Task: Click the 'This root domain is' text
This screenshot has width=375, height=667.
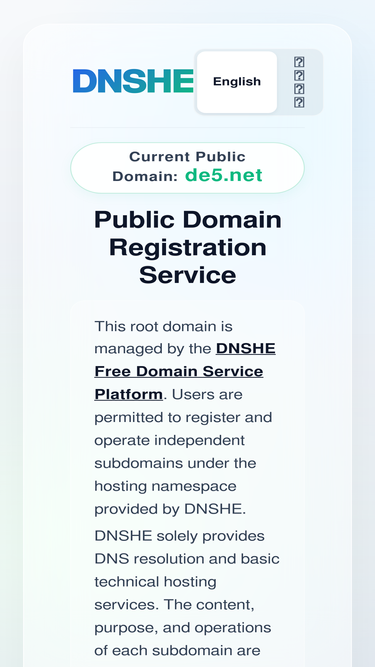Action: 164,326
